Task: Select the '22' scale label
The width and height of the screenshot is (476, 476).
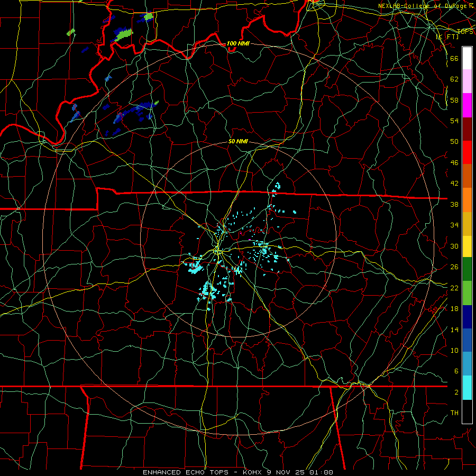Action: coord(454,288)
